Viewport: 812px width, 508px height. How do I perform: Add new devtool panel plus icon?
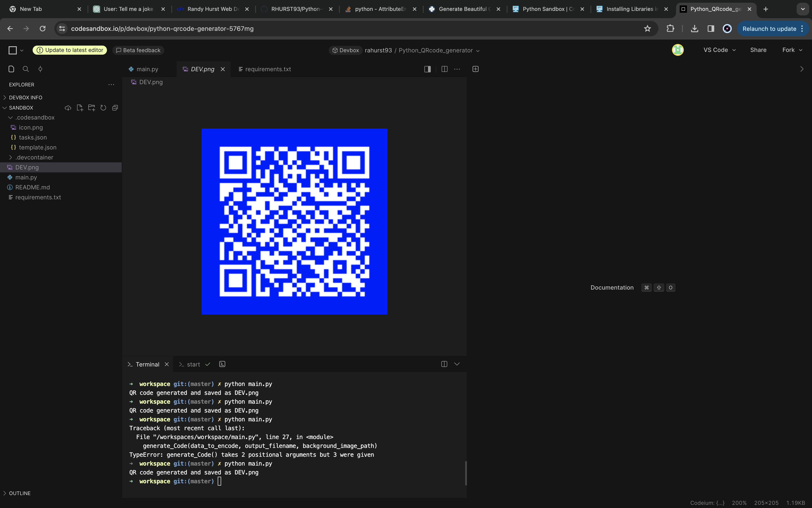pyautogui.click(x=476, y=69)
